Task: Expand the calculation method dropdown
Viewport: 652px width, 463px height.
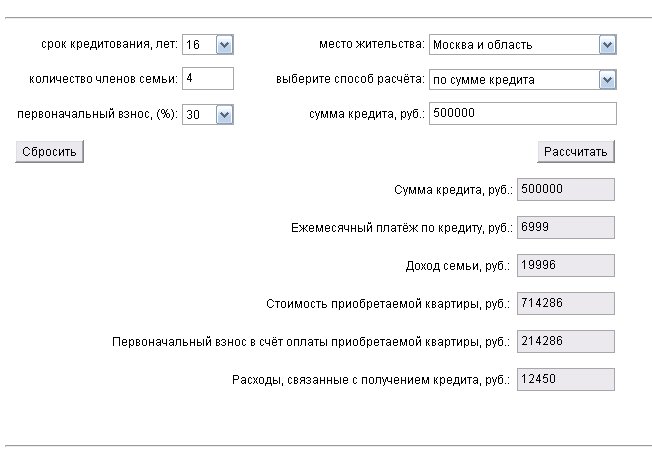Action: (x=606, y=80)
